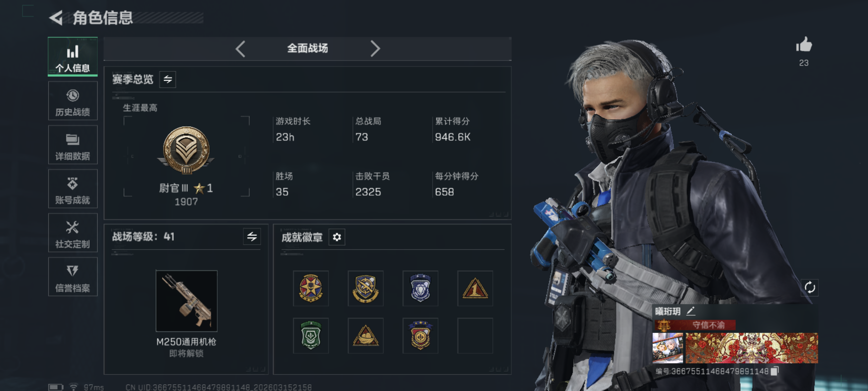Select the red triangle number 1 badge
868x391 pixels.
tap(475, 288)
